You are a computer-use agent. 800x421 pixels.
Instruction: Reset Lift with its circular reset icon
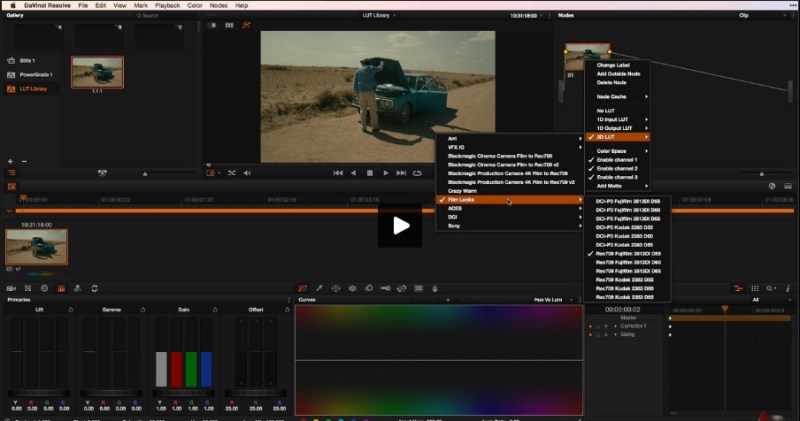point(70,310)
